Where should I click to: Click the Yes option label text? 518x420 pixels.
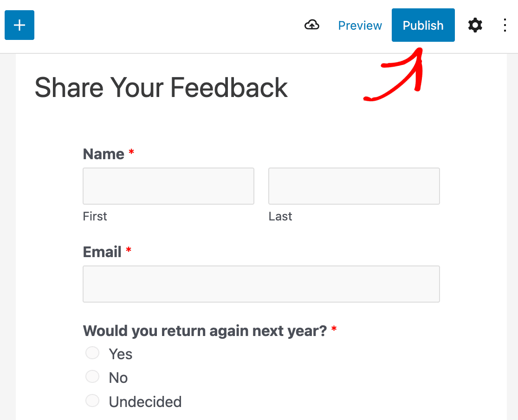[121, 354]
